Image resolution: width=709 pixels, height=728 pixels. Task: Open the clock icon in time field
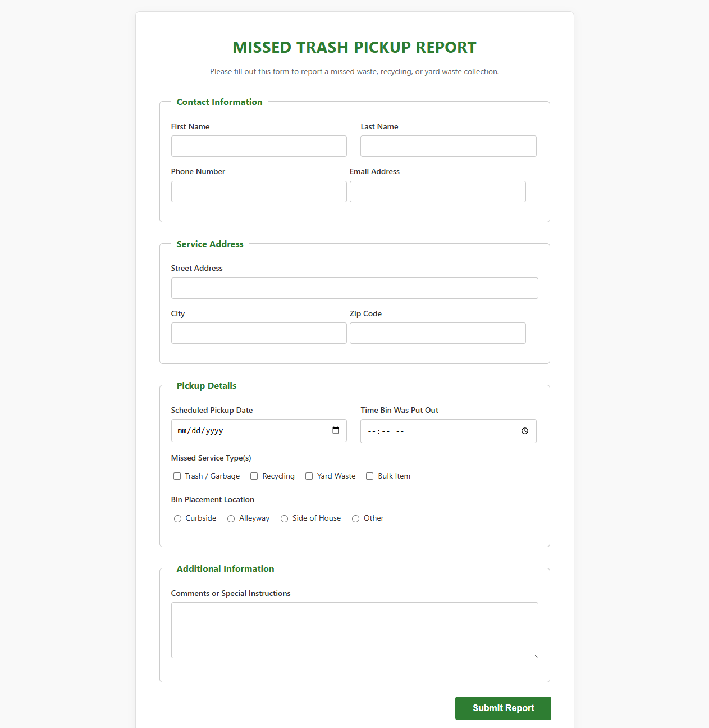point(525,431)
